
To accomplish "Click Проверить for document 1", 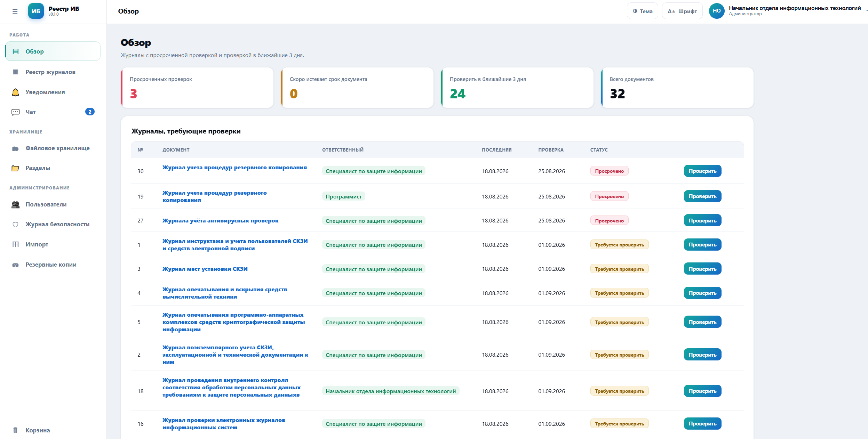I will coord(702,245).
